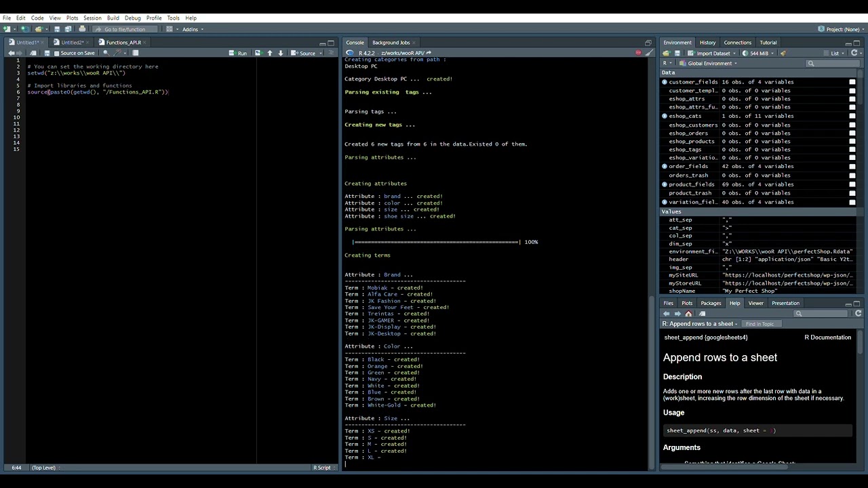Open the 544 MiB memory usage dropdown
The image size is (868, 488).
click(758, 53)
